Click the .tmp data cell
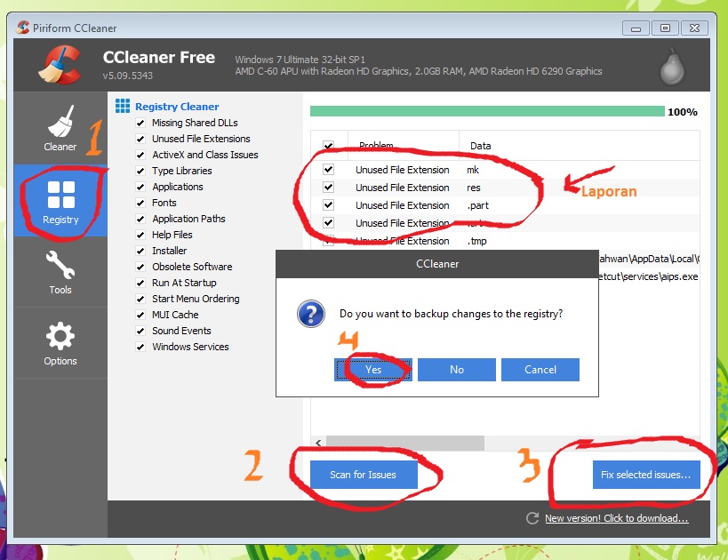Viewport: 728px width, 560px height. pyautogui.click(x=476, y=241)
